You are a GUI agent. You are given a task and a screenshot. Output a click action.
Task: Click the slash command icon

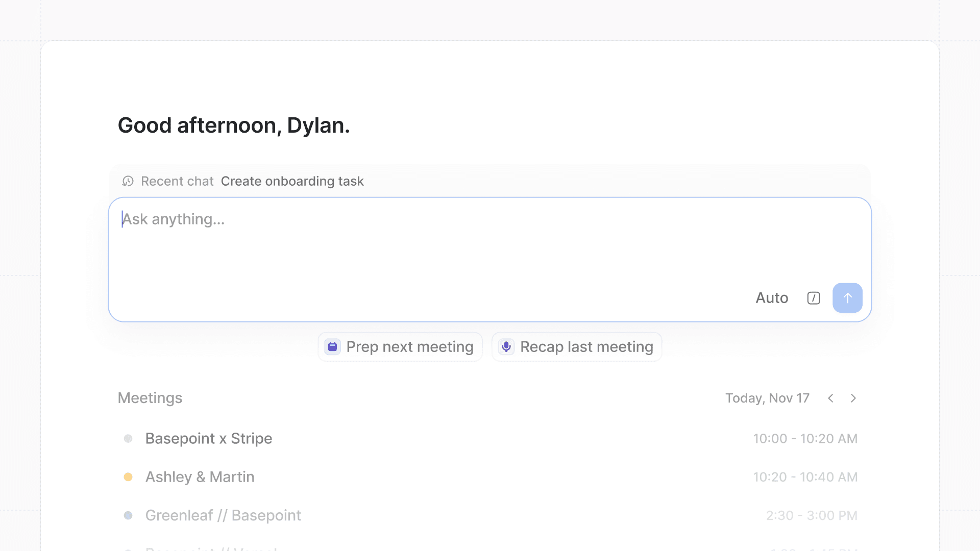point(814,297)
